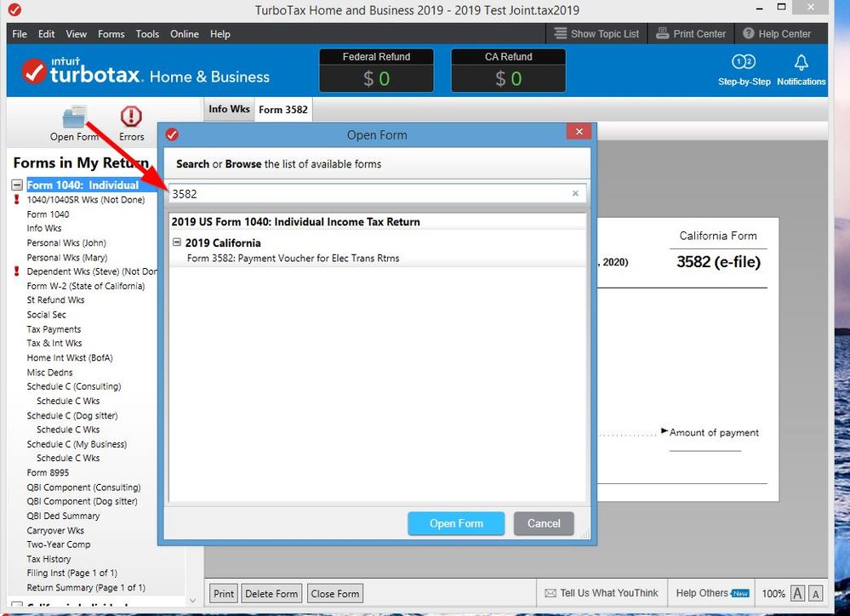Viewport: 850px width, 616px height.
Task: Open the View menu
Action: tap(77, 34)
